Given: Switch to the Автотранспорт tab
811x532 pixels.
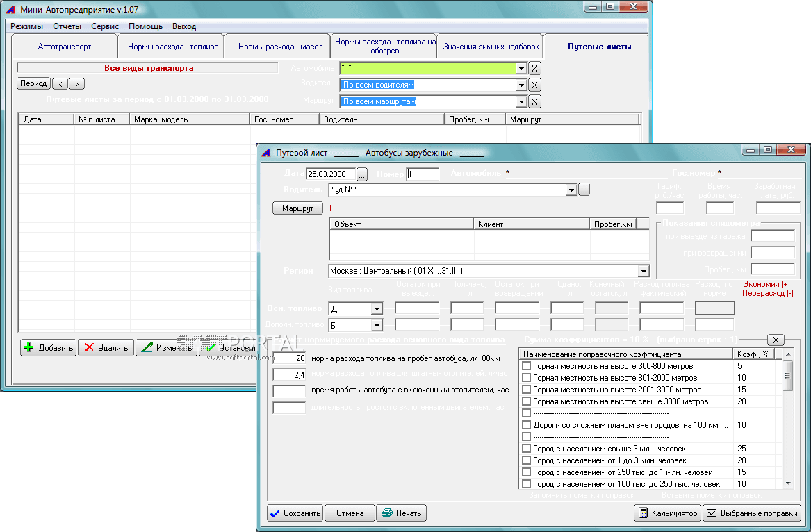Looking at the screenshot, I should coord(65,47).
